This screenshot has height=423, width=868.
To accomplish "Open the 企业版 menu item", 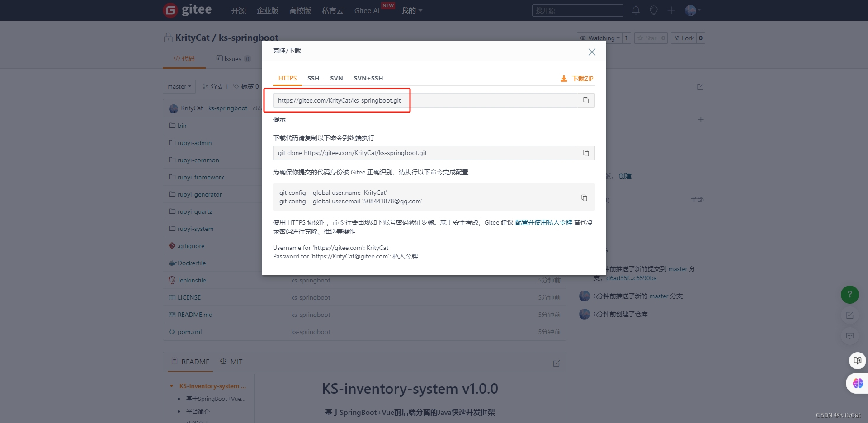I will coord(268,10).
